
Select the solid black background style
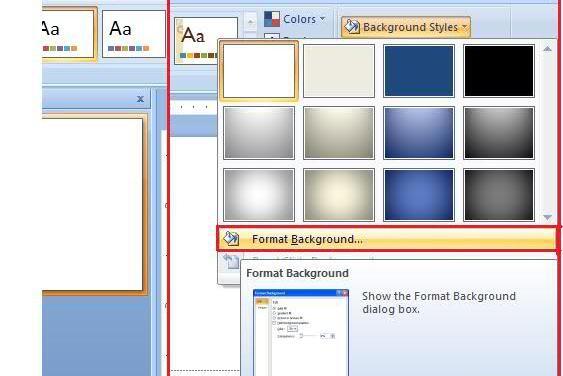tap(499, 71)
